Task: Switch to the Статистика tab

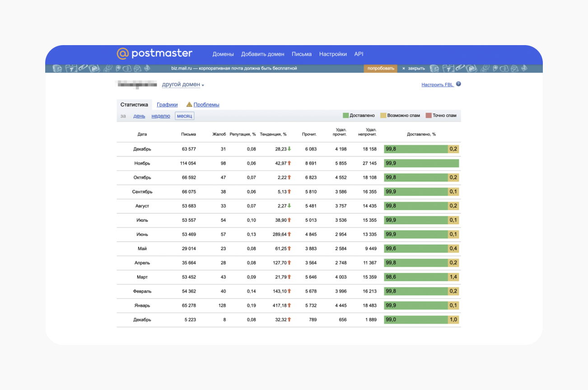Action: click(x=134, y=105)
